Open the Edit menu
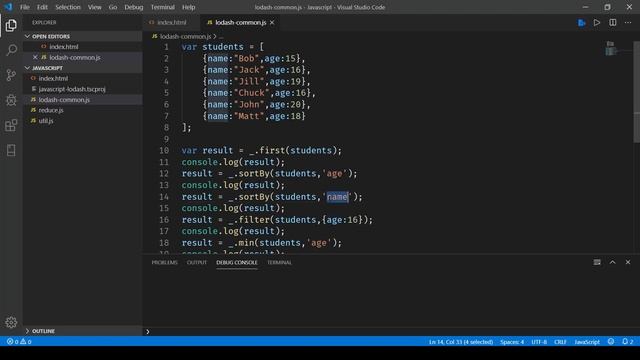Viewport: 640px width, 360px height. pos(42,7)
